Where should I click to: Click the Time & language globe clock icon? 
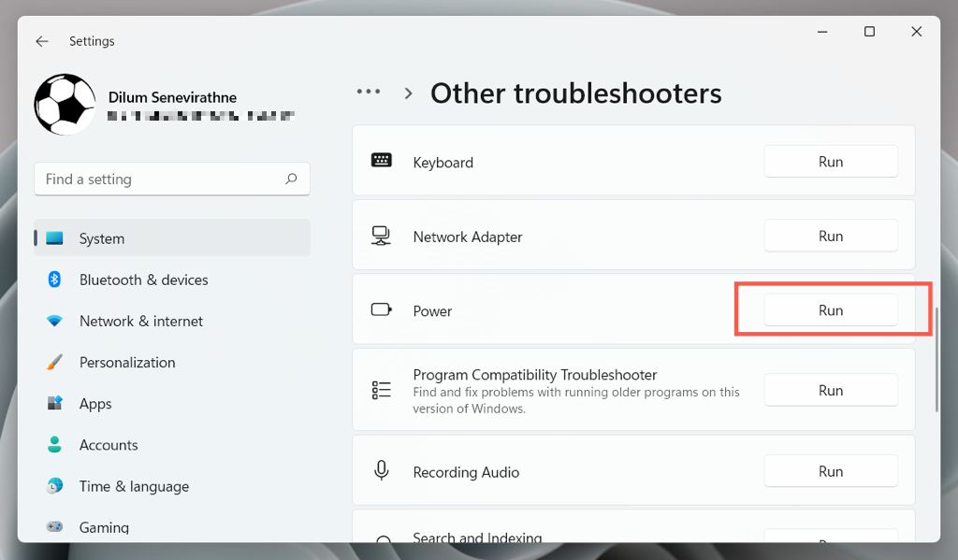pyautogui.click(x=54, y=485)
